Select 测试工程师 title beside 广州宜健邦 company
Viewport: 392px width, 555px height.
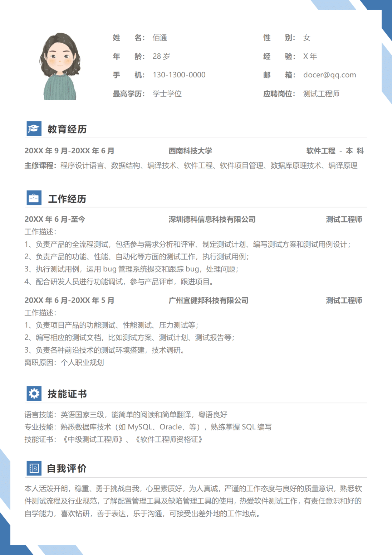(x=344, y=300)
